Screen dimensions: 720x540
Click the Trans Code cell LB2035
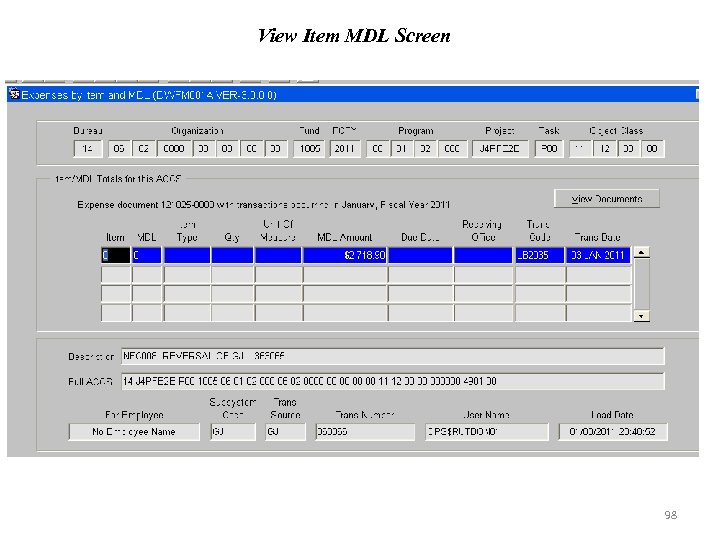click(540, 255)
